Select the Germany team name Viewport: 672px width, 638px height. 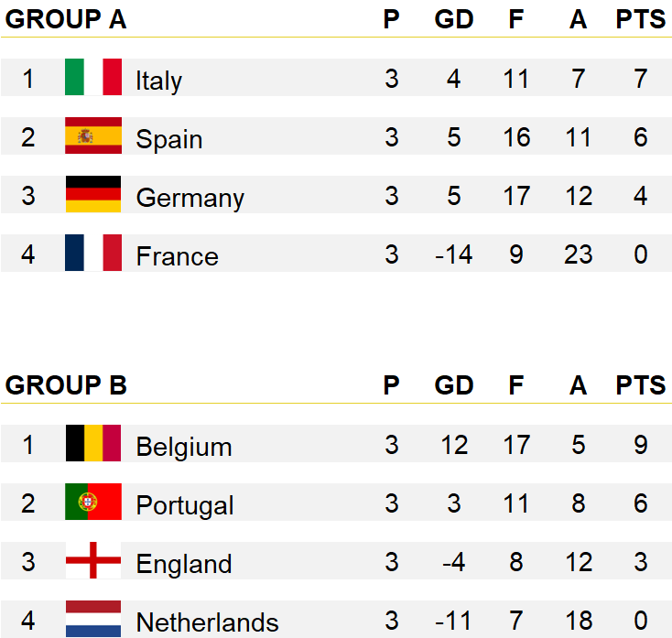(x=190, y=198)
